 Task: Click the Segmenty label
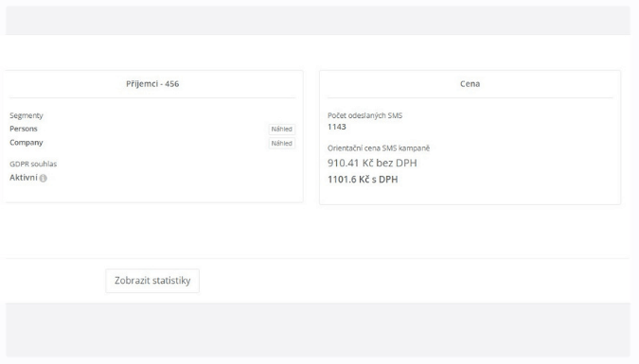27,115
